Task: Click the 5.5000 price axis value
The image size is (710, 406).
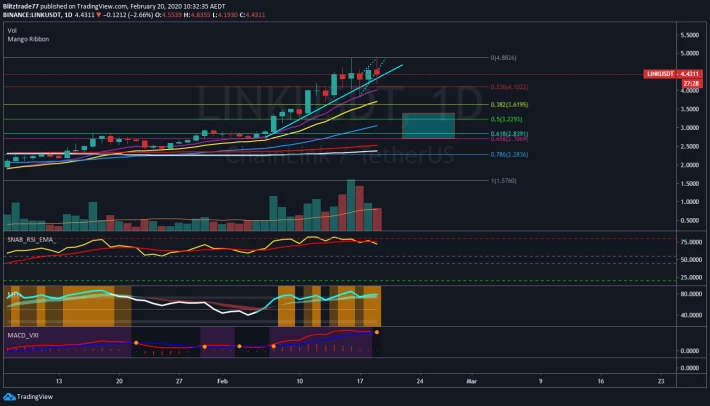Action: point(690,35)
